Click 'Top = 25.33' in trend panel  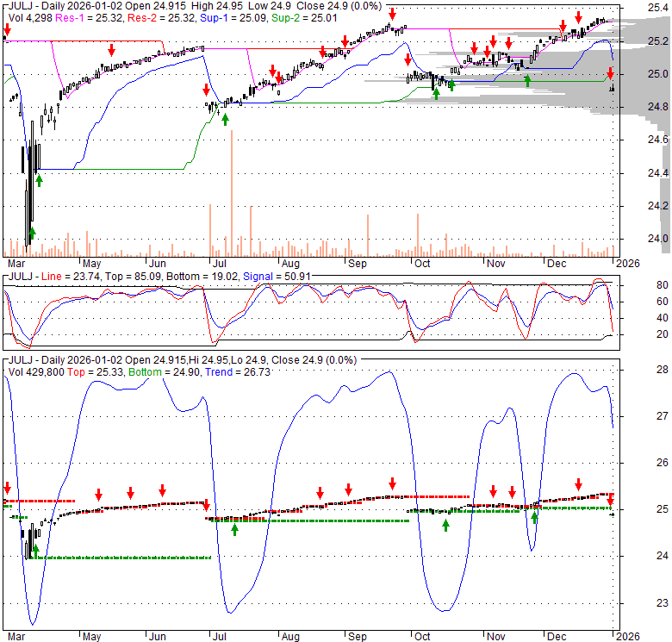point(95,372)
